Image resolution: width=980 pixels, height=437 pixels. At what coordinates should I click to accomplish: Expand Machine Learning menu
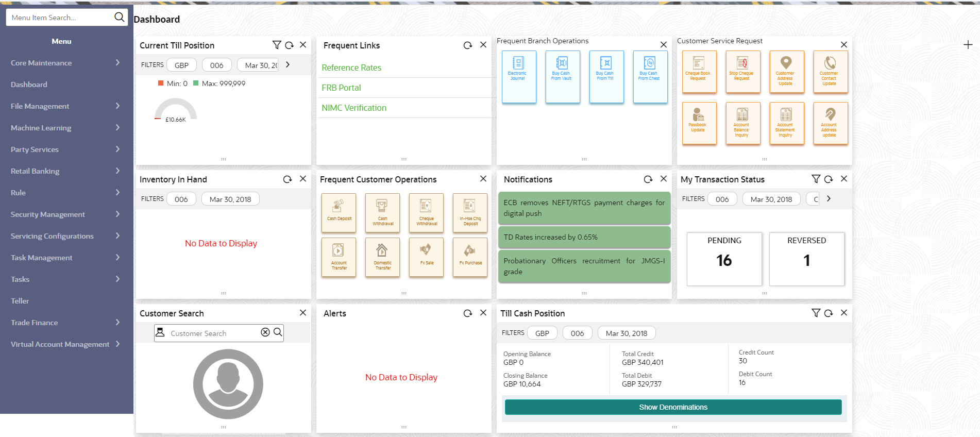[117, 127]
